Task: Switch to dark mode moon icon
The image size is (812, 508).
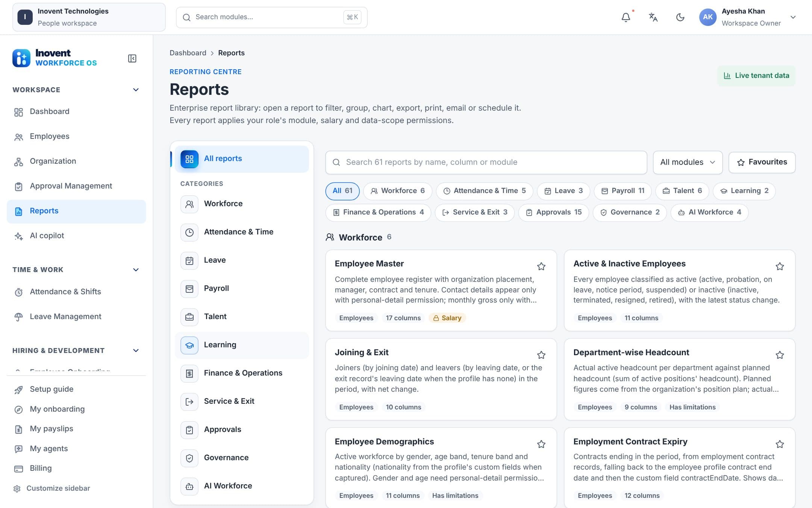Action: click(x=680, y=17)
